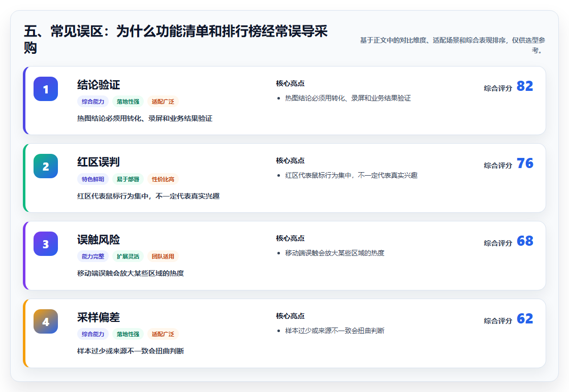The height and width of the screenshot is (392, 569).
Task: Click the rank 4 number badge
Action: (46, 321)
